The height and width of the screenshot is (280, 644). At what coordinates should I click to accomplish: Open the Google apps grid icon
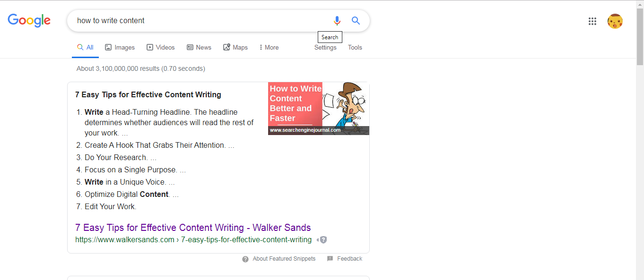592,21
